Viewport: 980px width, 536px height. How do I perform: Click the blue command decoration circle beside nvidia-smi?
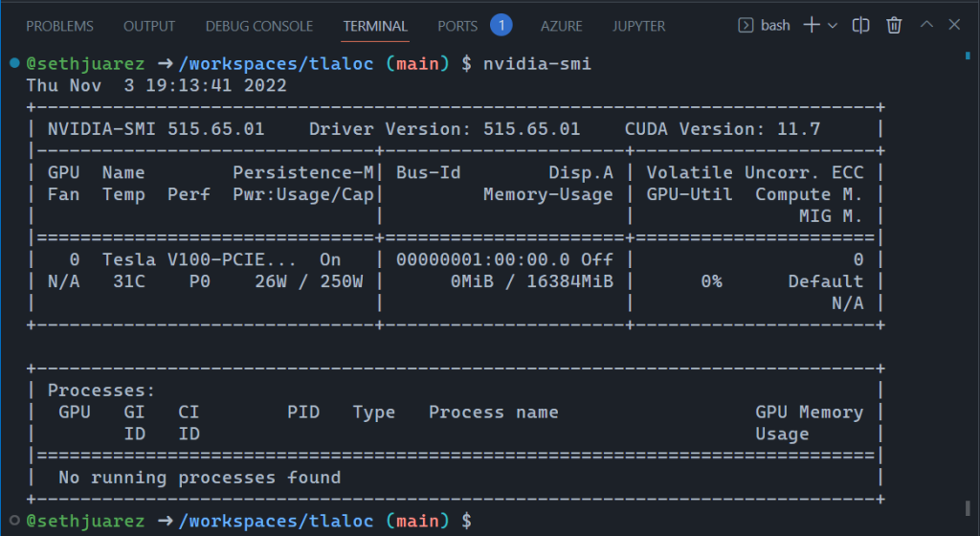tap(14, 63)
